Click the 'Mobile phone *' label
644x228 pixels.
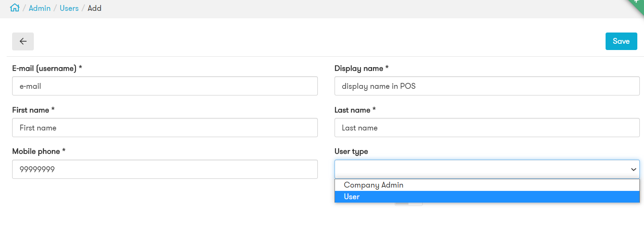pos(39,151)
